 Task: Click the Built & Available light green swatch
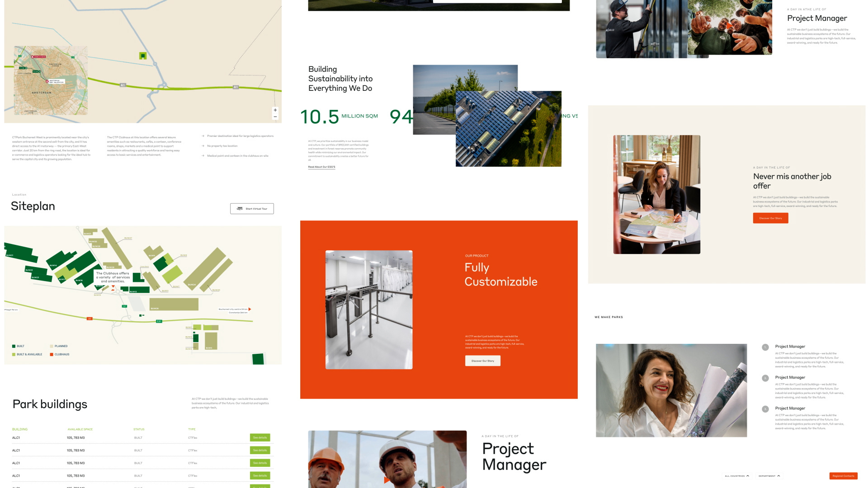(14, 354)
